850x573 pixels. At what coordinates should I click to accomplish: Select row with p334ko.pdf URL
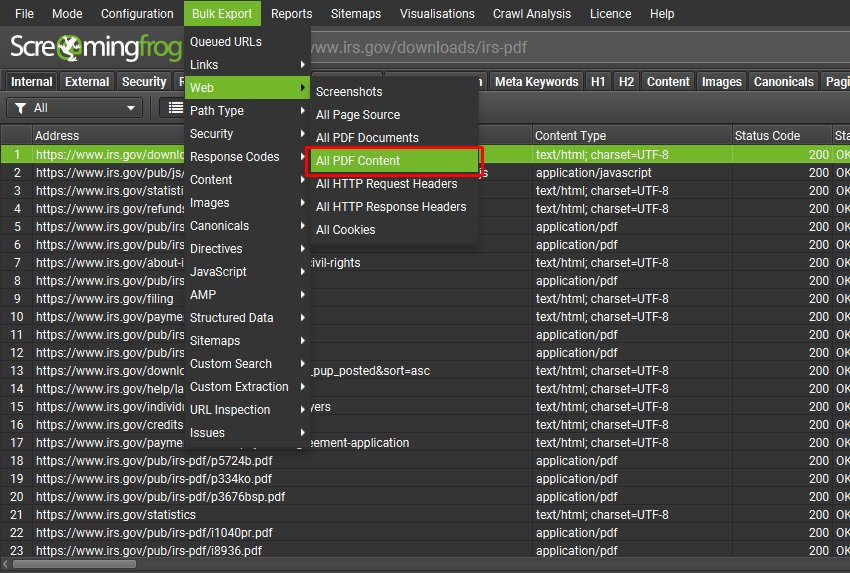click(425, 479)
